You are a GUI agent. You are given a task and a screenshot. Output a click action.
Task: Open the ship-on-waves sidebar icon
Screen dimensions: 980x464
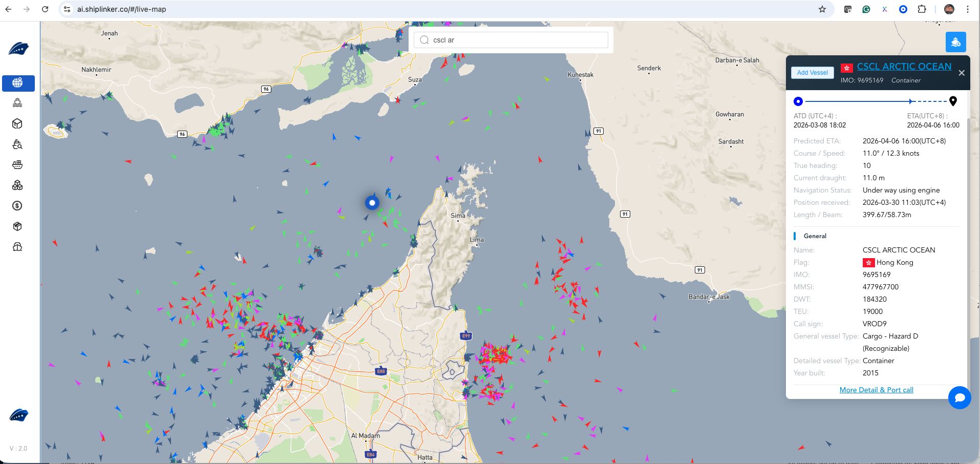point(17,103)
